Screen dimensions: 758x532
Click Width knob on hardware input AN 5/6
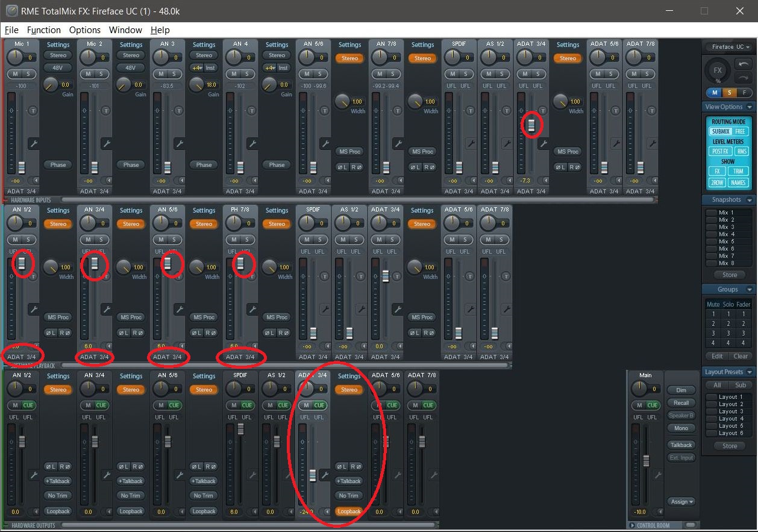tap(342, 101)
